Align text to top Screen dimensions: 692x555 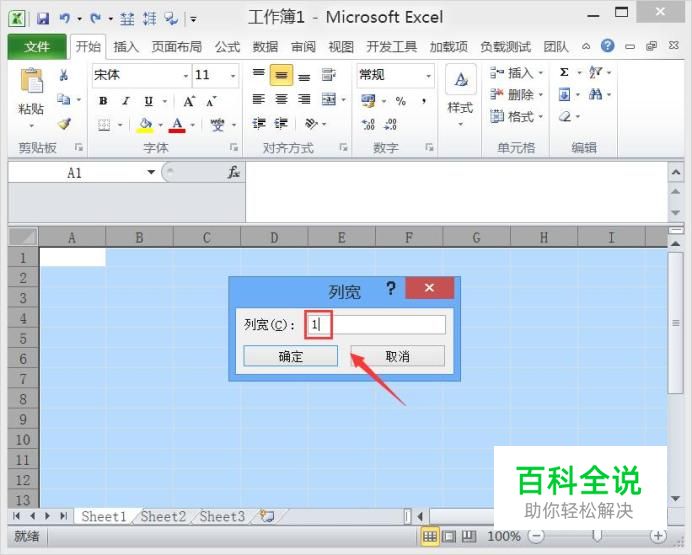pyautogui.click(x=259, y=74)
